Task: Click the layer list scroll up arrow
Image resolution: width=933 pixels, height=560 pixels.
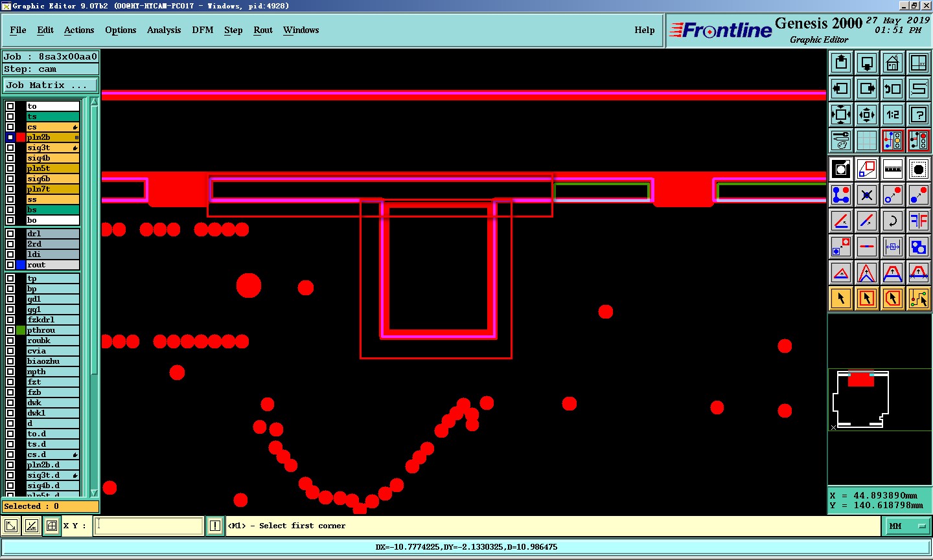Action: (94, 101)
